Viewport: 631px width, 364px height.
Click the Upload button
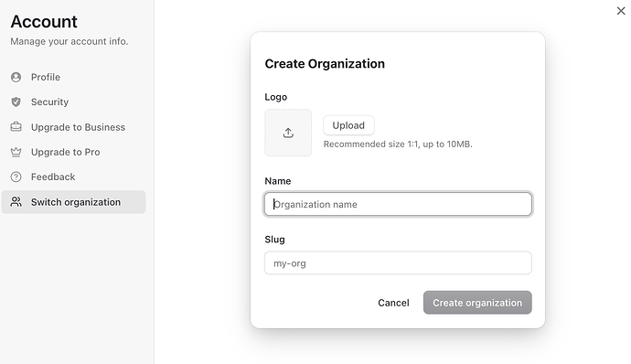pos(348,125)
